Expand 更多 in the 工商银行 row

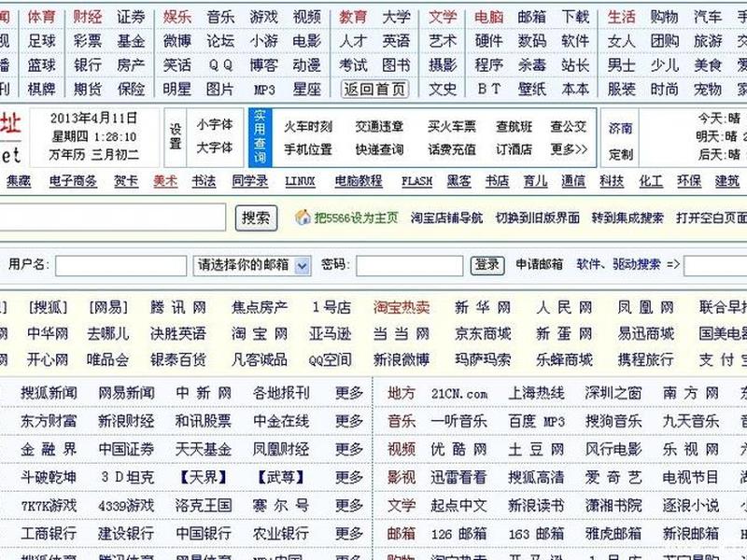click(348, 533)
